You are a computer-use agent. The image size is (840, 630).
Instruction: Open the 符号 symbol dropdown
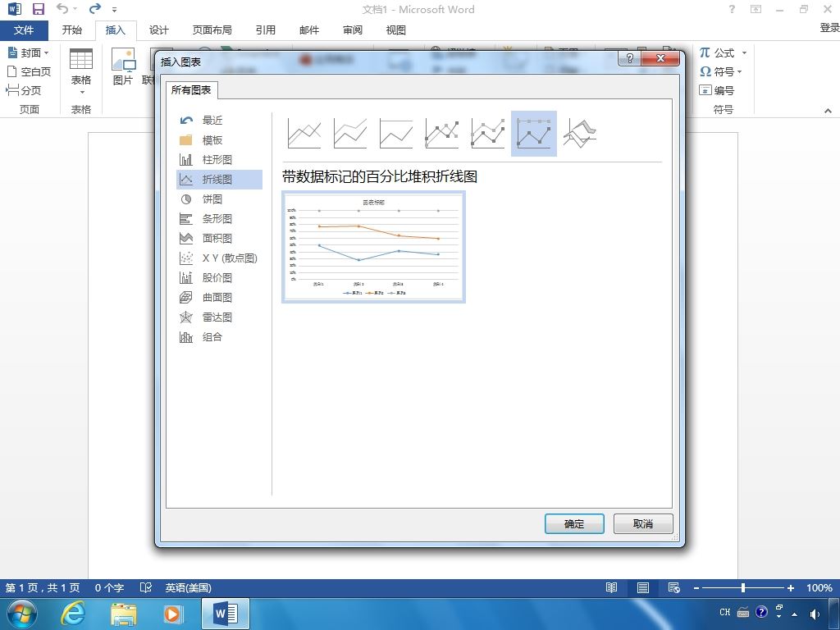click(721, 71)
